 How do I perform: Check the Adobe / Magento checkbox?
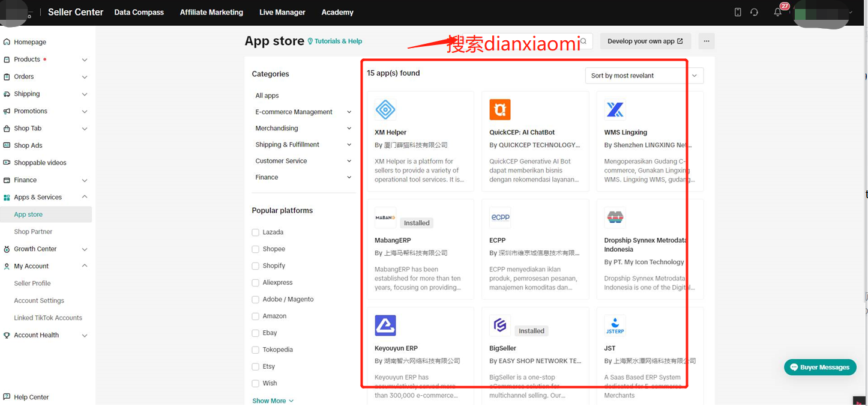point(256,300)
